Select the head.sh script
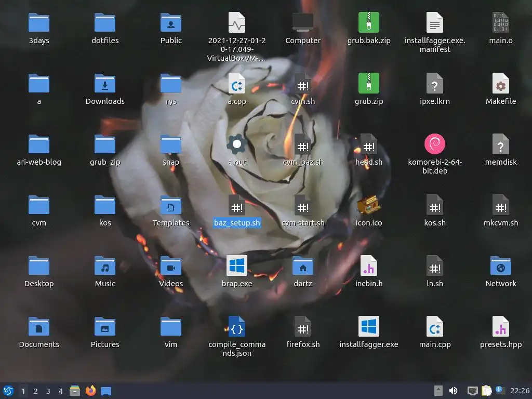This screenshot has width=532, height=399. tap(369, 144)
